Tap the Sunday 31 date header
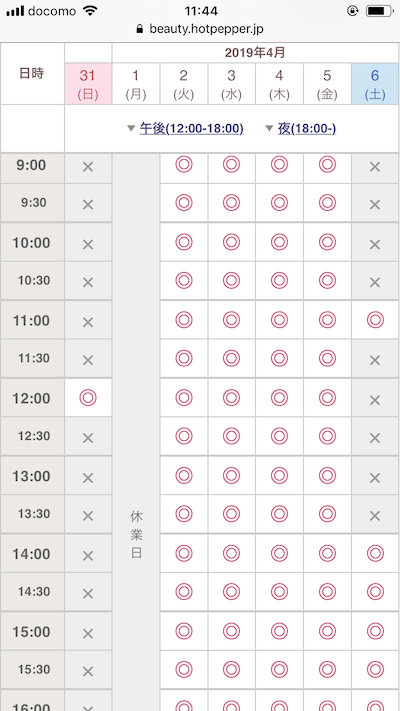400x711 pixels. click(88, 84)
